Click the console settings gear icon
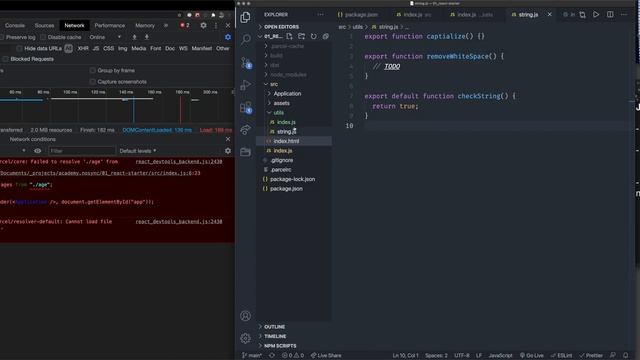 (228, 151)
